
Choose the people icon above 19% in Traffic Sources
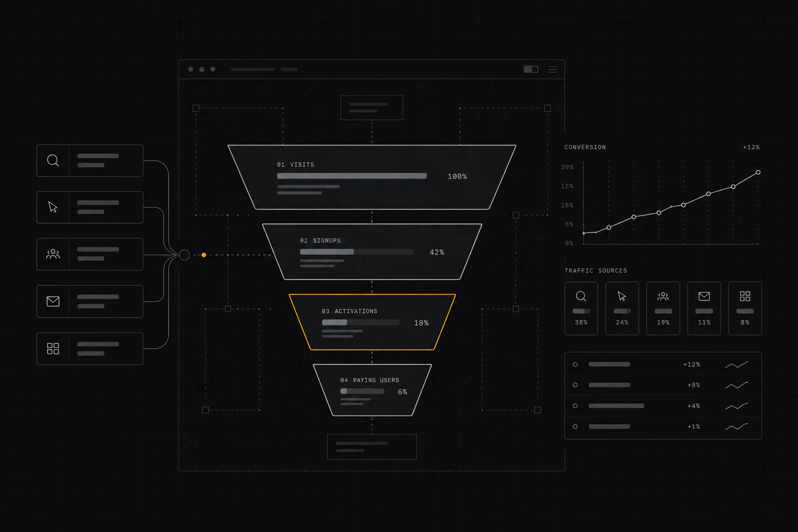[663, 296]
